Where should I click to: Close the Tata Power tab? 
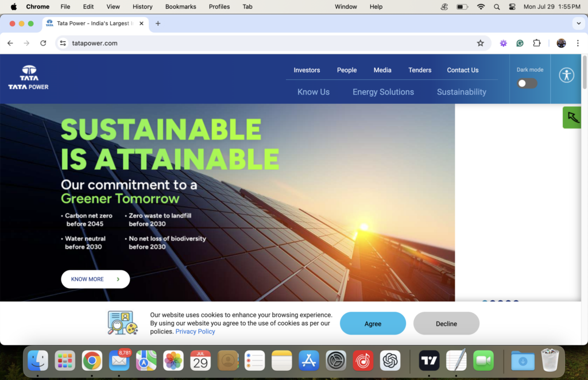coord(141,23)
